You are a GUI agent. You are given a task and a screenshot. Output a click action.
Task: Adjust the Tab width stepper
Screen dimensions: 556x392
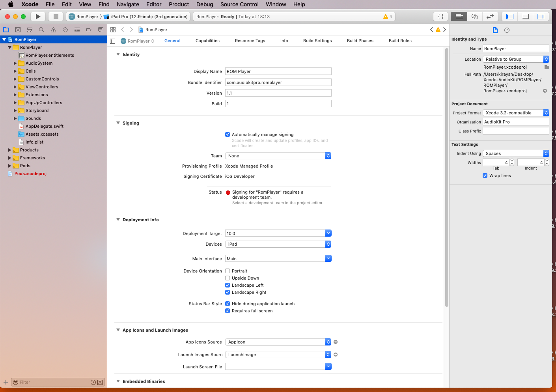[x=512, y=162]
